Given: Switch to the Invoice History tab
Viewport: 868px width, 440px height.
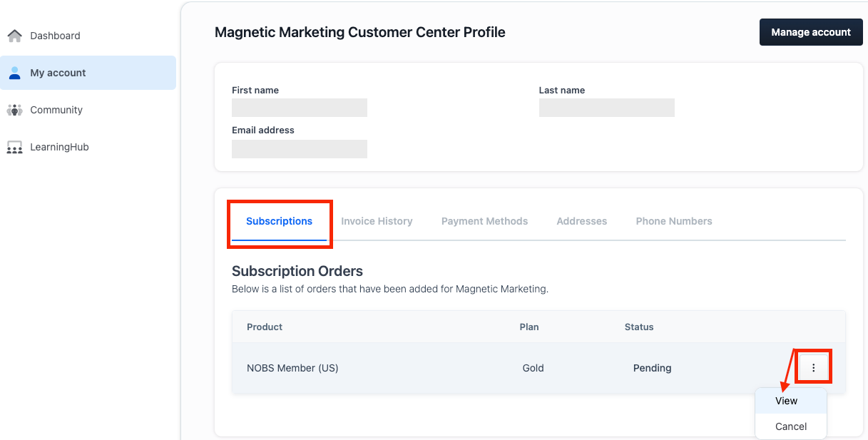Looking at the screenshot, I should (x=377, y=221).
